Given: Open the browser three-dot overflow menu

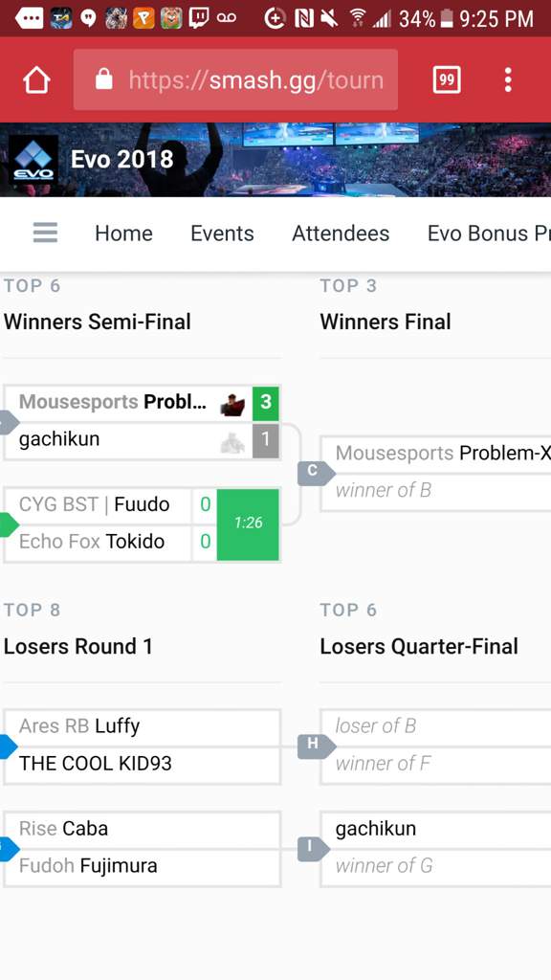Looking at the screenshot, I should [x=508, y=80].
